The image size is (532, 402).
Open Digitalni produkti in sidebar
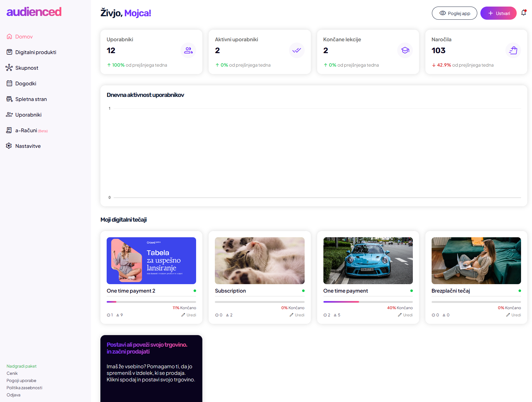click(x=36, y=52)
